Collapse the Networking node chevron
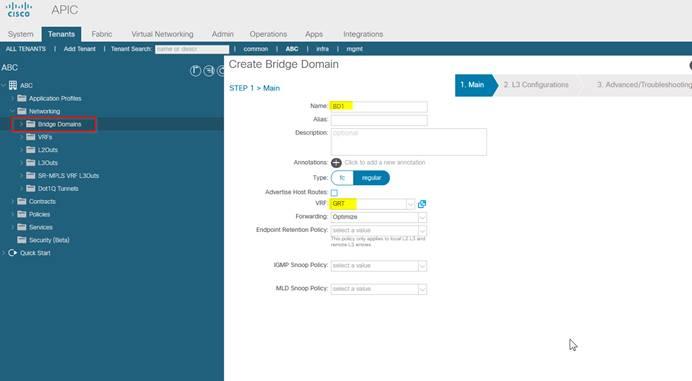 pos(13,111)
